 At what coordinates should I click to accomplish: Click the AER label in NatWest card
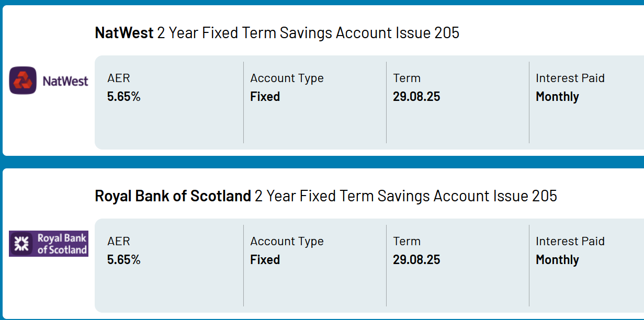(119, 78)
